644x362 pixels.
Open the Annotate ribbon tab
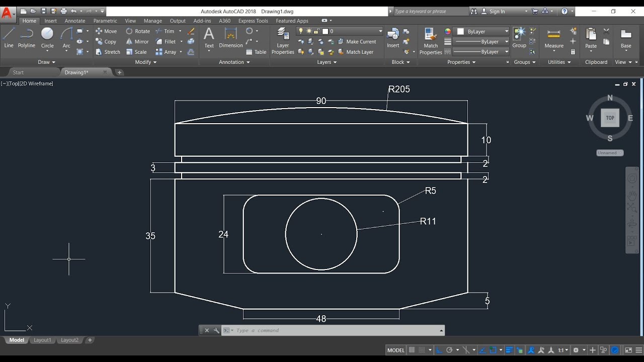coord(75,21)
